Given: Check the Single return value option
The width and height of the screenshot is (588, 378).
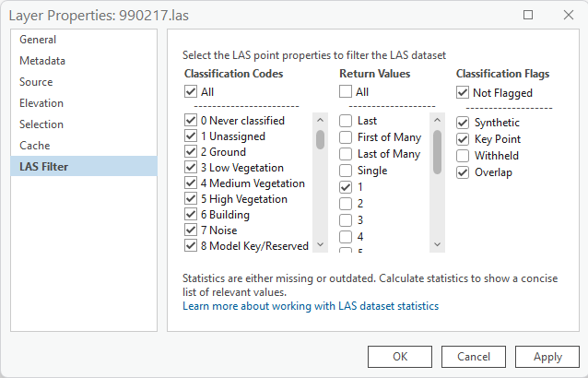Looking at the screenshot, I should click(346, 171).
